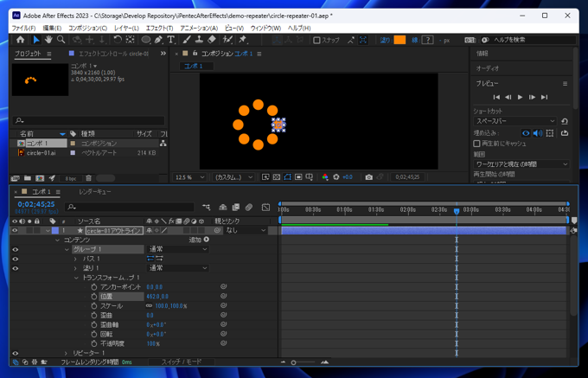Screen dimensions: 588x378
Task: Select the Zoom magnifier tool
Action: (x=61, y=40)
